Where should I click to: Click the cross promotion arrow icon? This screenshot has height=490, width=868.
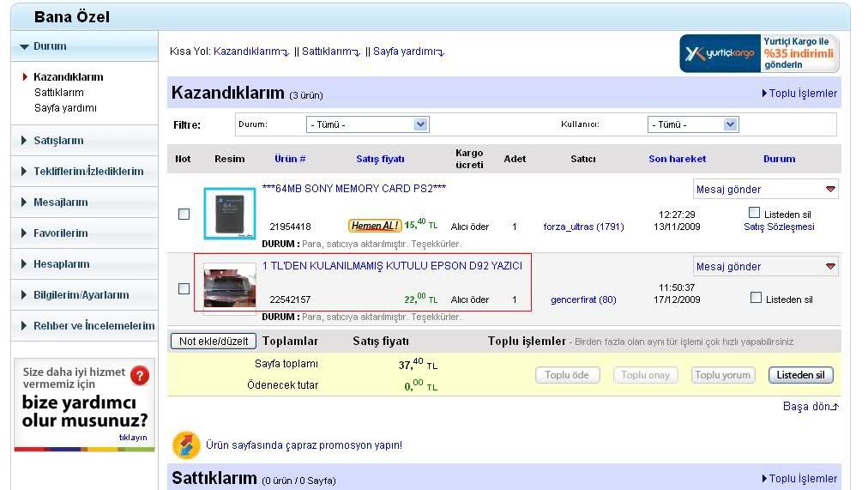(x=186, y=445)
